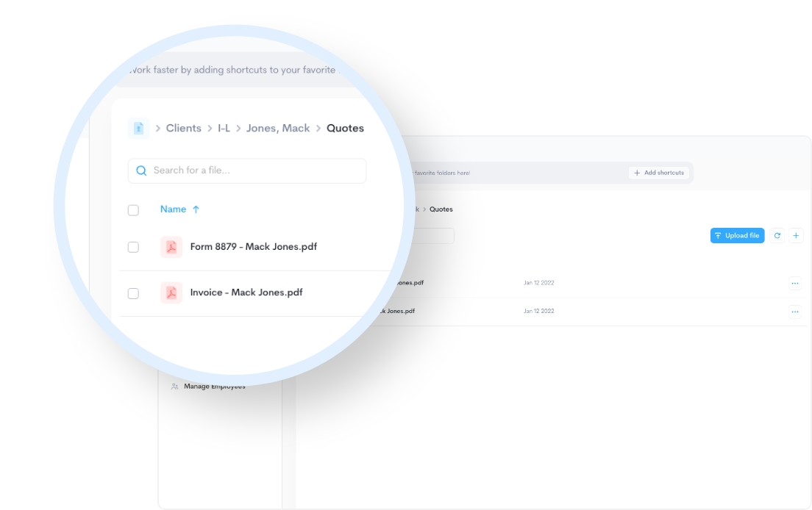Click the Name column sort arrow
Image resolution: width=812 pixels, height=510 pixels.
(196, 209)
